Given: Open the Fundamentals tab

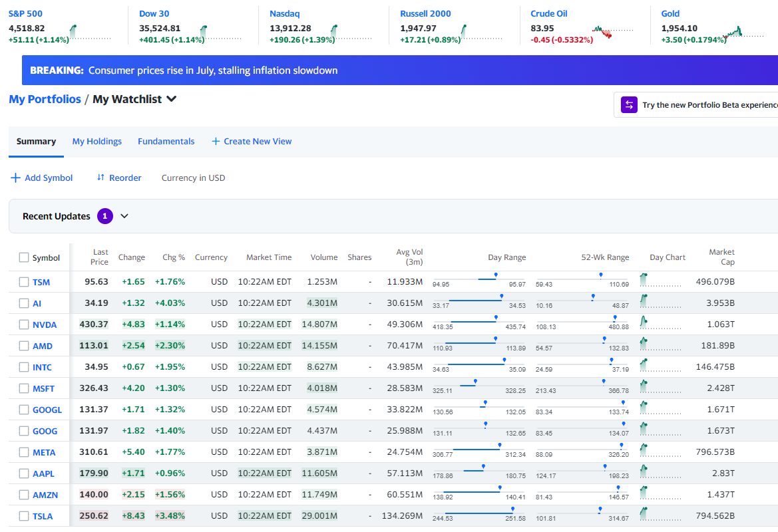Looking at the screenshot, I should coord(166,141).
